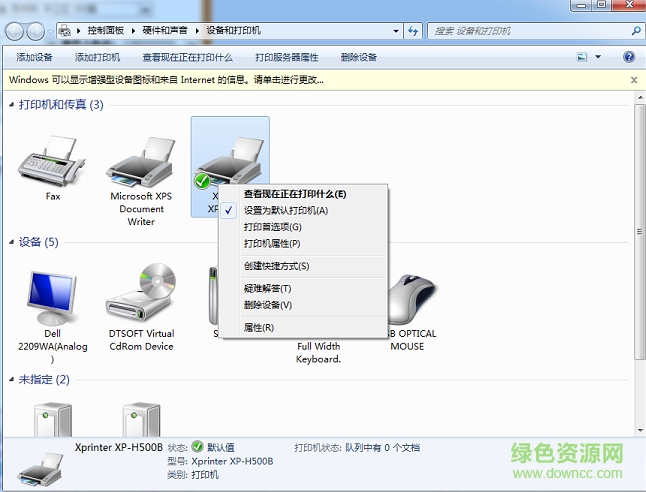Click 设备和打印机 in address breadcrumb
The image size is (646, 492).
tap(234, 31)
